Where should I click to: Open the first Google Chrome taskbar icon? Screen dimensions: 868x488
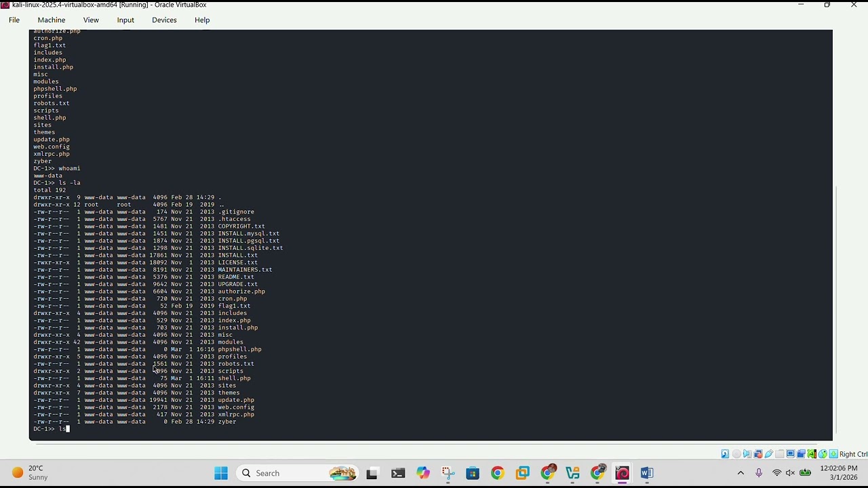tap(498, 473)
